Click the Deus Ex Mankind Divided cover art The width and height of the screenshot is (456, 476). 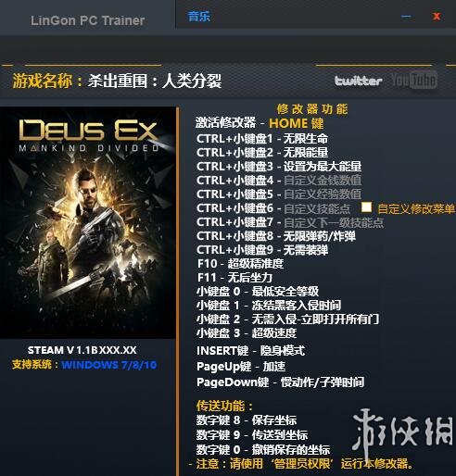click(x=88, y=222)
